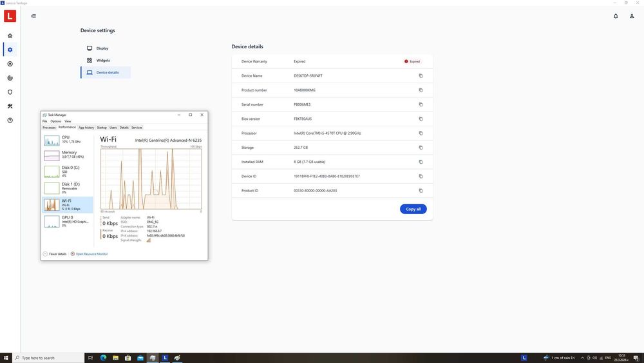The width and height of the screenshot is (644, 363).
Task: Click the Wi-Fi throughput graph
Action: pyautogui.click(x=151, y=179)
